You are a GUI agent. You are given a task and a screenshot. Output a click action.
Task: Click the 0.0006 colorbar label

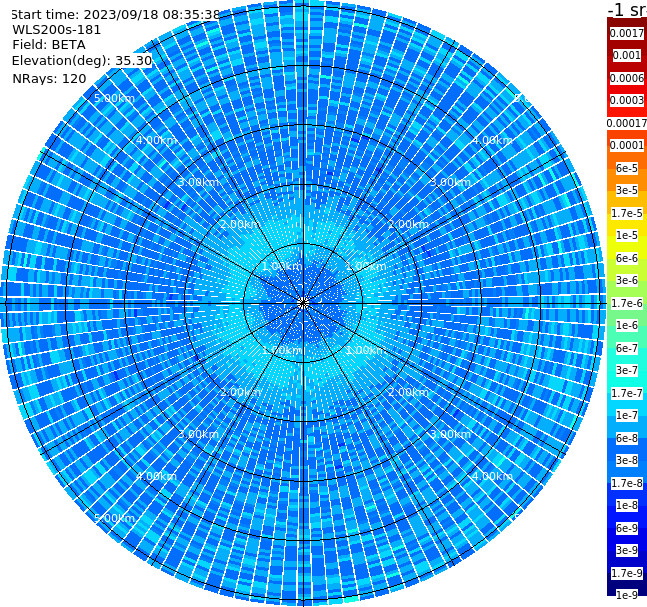tap(627, 78)
